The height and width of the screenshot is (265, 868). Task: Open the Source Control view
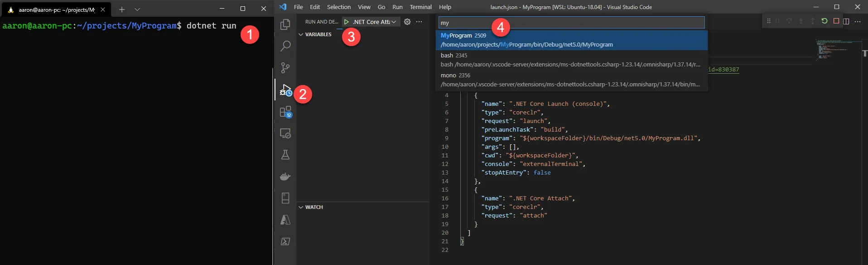tap(285, 67)
